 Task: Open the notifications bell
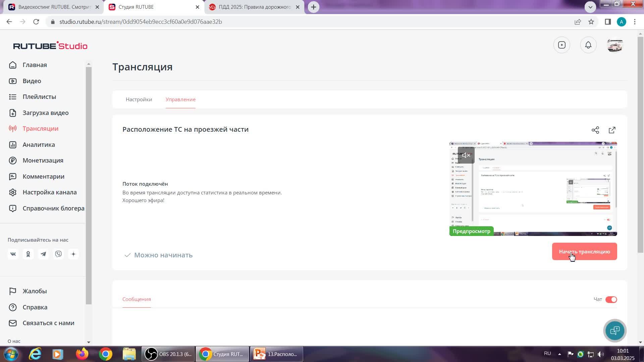tap(588, 45)
